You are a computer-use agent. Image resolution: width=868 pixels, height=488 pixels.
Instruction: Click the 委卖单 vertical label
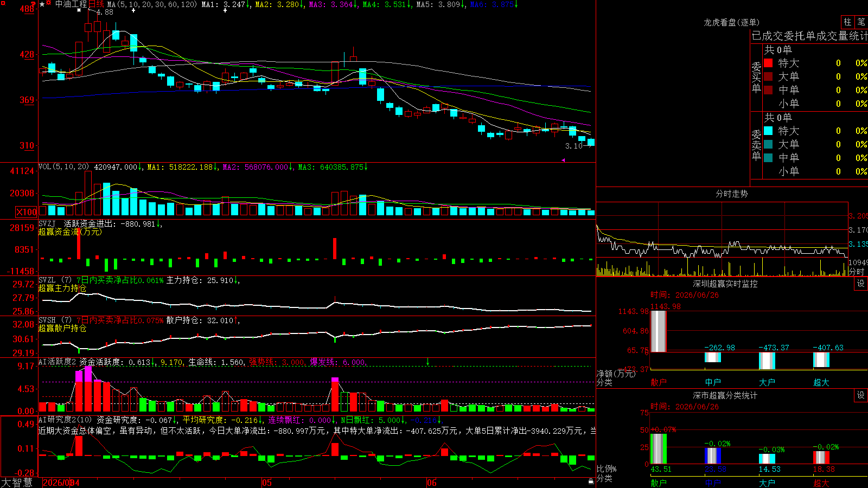(x=756, y=145)
